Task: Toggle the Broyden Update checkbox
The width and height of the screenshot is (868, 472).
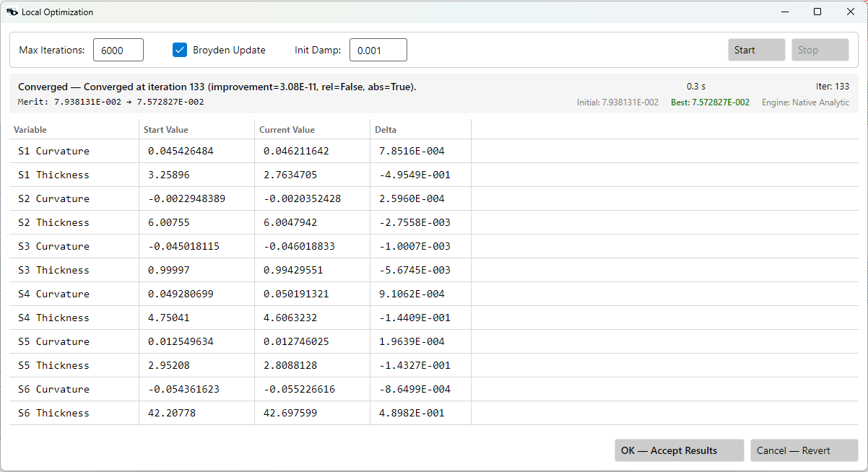Action: (x=180, y=50)
